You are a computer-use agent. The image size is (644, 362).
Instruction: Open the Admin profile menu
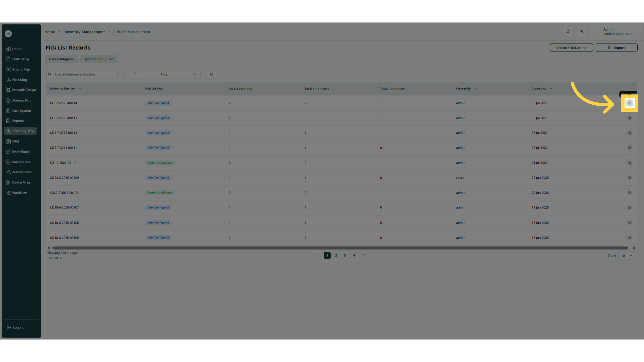(617, 32)
